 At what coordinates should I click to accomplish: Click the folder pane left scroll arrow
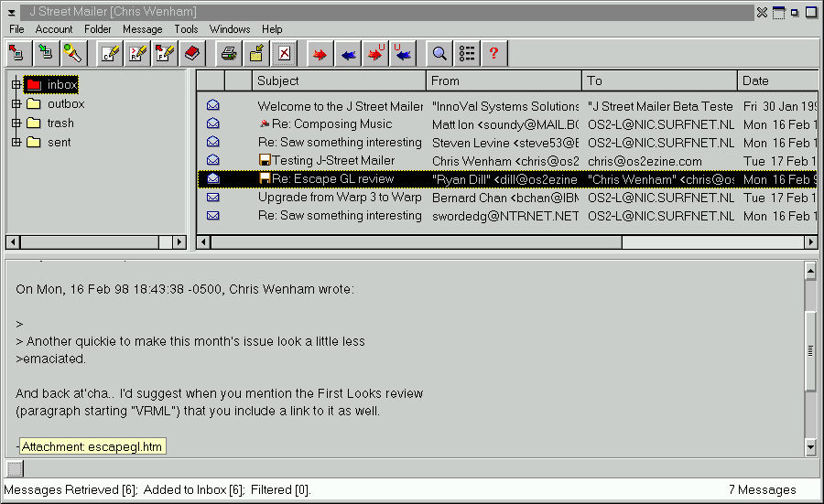[x=13, y=242]
